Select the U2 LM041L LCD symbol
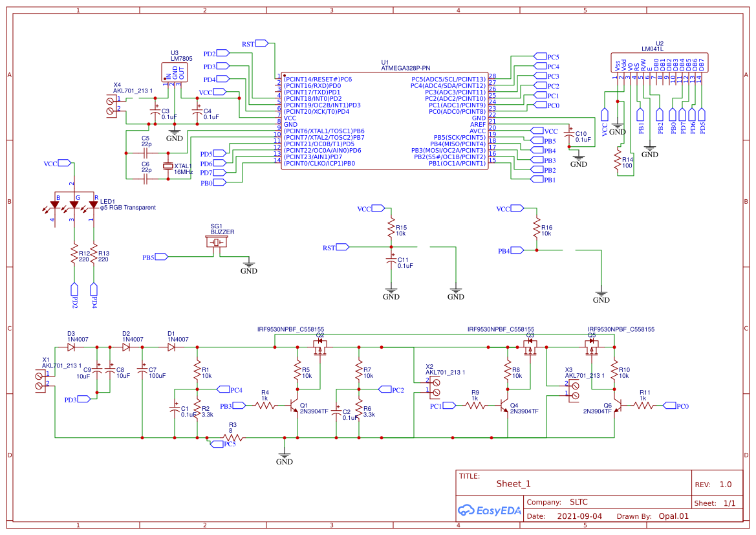Screen dimensions: 756x535 pyautogui.click(x=660, y=63)
